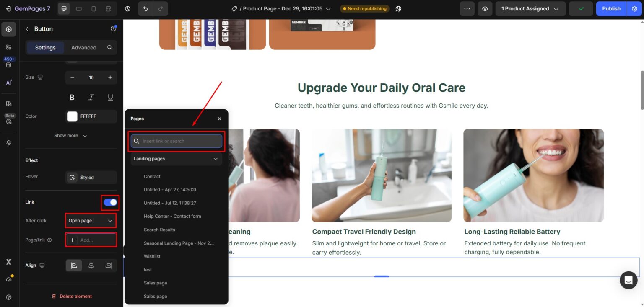Screen dimensions: 644x307
Task: Click the Insert link or search field
Action: click(176, 141)
